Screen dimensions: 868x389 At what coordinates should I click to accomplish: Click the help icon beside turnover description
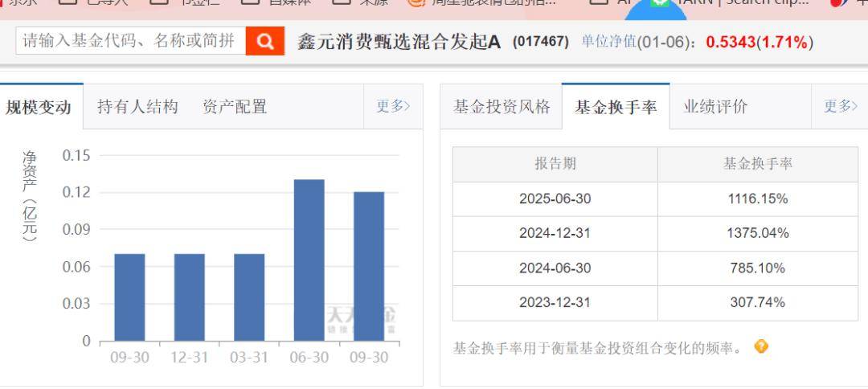[761, 346]
